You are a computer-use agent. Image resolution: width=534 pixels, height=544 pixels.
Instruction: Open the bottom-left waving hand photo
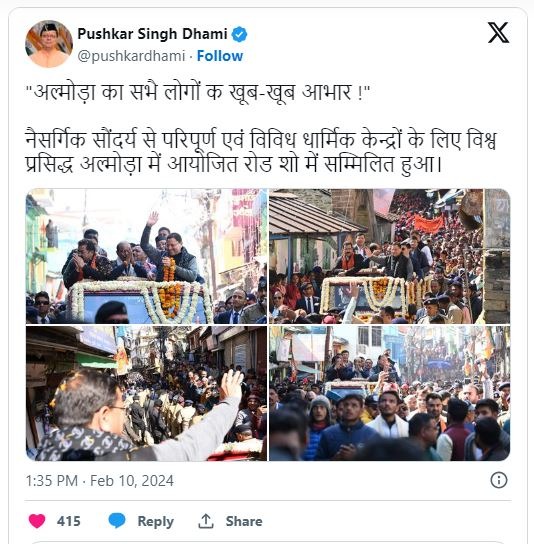pos(146,393)
